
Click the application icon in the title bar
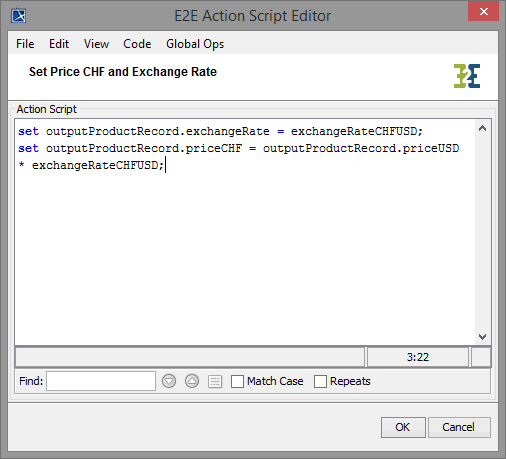point(19,16)
